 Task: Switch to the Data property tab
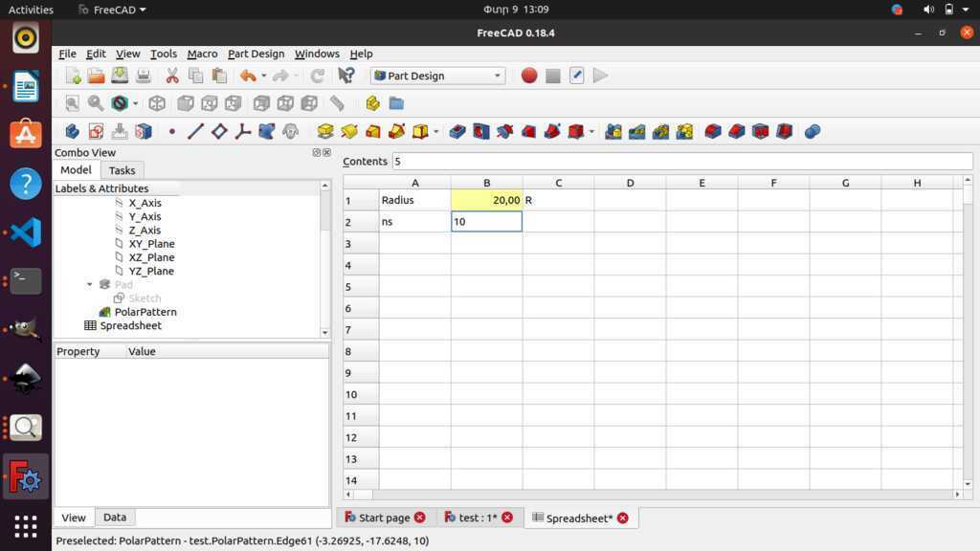point(115,517)
